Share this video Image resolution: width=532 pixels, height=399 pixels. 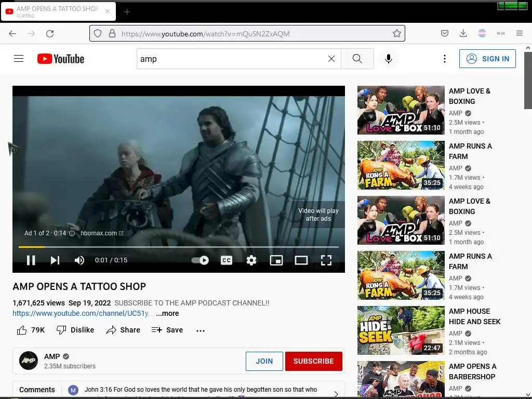(x=123, y=330)
